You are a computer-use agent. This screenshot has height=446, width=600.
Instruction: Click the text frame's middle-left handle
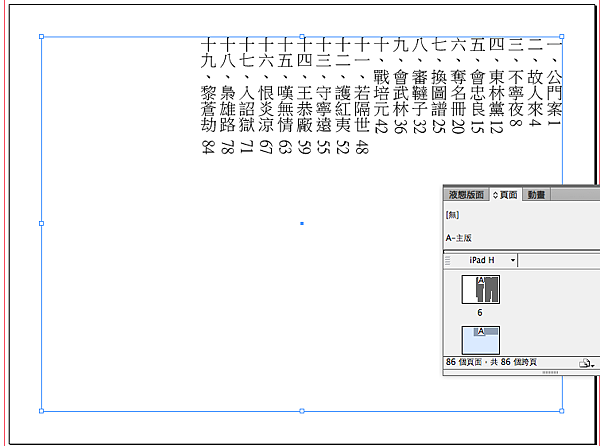(41, 223)
